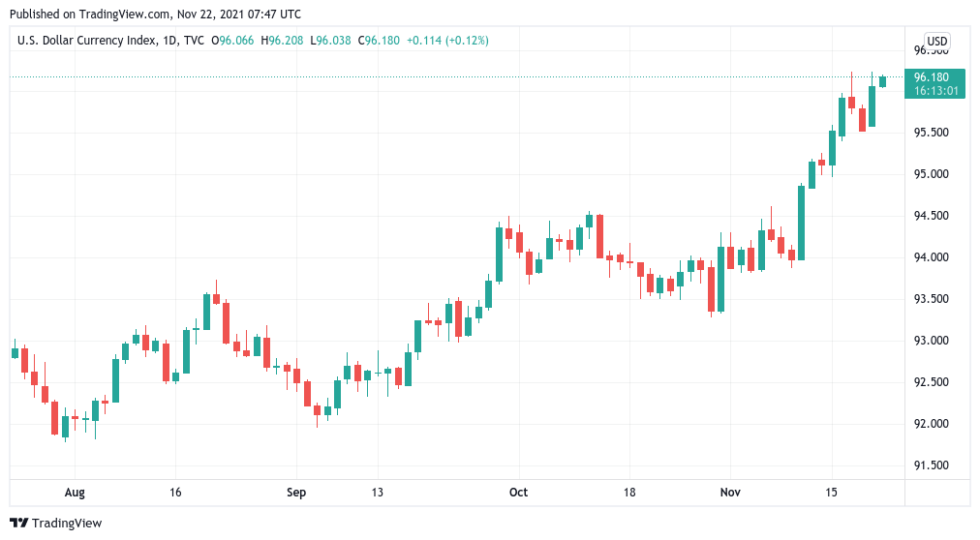Image resolution: width=980 pixels, height=540 pixels.
Task: Click the 15 date axis label
Action: pyautogui.click(x=831, y=493)
